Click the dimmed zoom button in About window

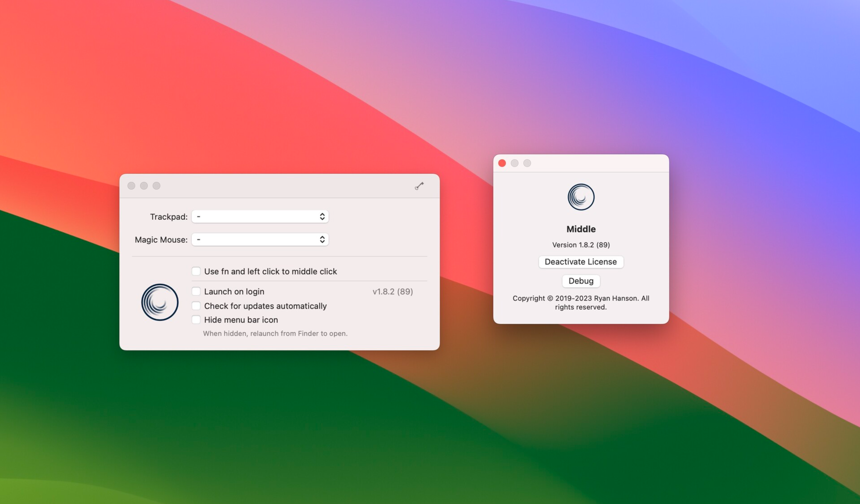click(527, 163)
